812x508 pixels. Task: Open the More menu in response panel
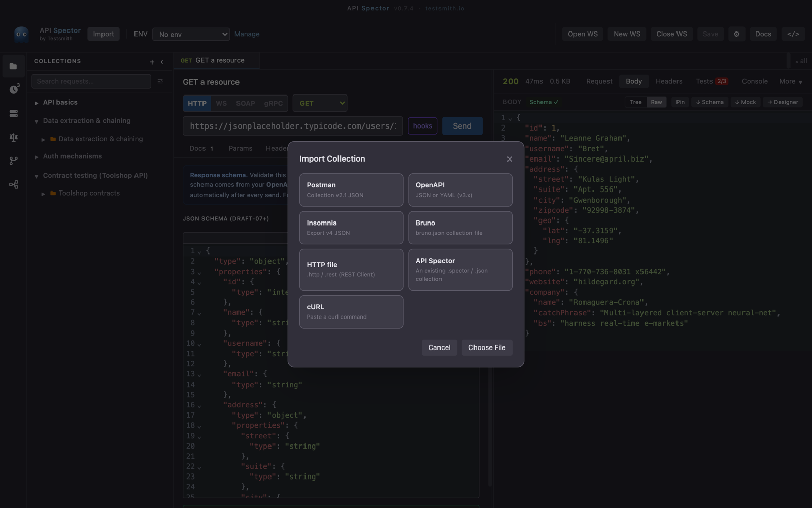791,81
